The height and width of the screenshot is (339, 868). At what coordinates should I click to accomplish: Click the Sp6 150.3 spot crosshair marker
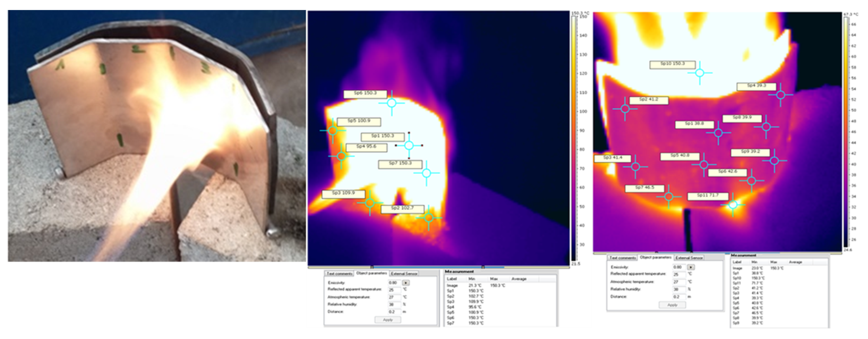392,103
